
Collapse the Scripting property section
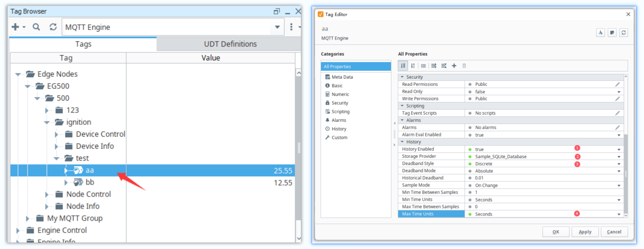(402, 106)
